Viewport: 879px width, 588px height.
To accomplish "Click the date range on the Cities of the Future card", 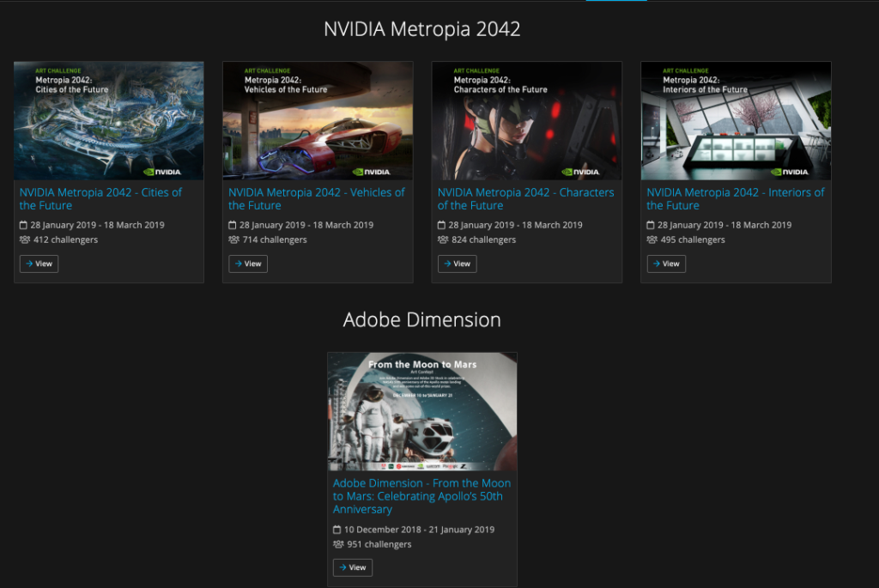I will point(98,226).
